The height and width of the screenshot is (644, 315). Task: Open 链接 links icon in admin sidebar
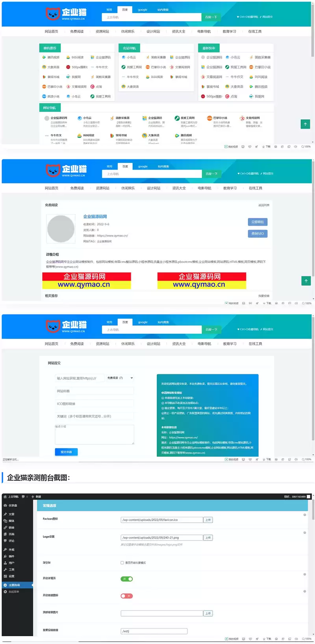(x=5, y=527)
